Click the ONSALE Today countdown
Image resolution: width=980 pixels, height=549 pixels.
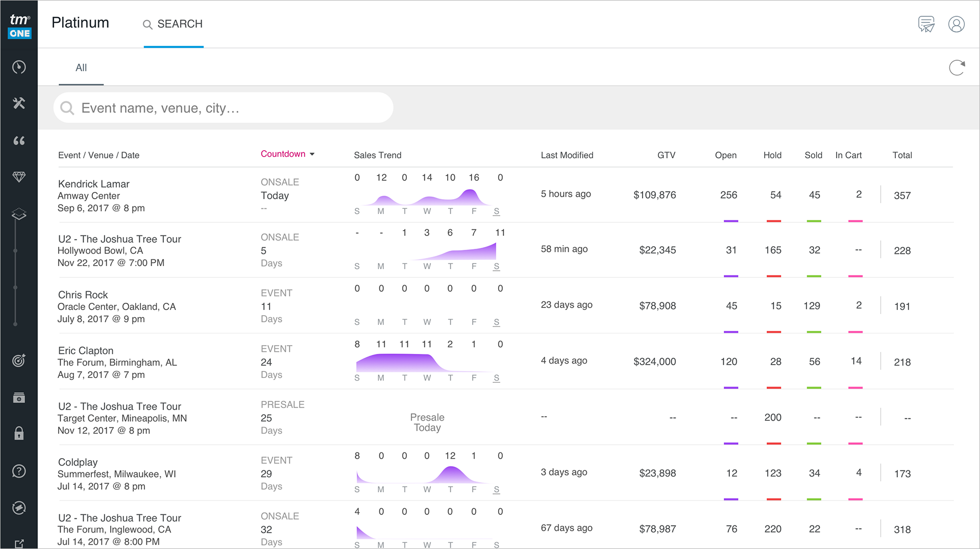(280, 195)
